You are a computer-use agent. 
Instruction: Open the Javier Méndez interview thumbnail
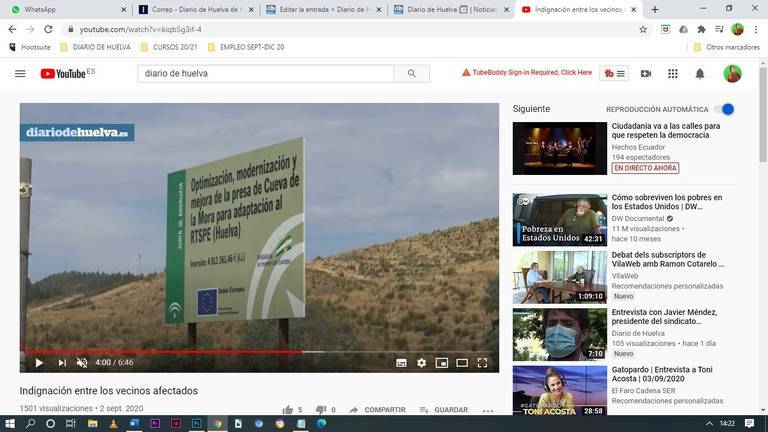point(559,334)
